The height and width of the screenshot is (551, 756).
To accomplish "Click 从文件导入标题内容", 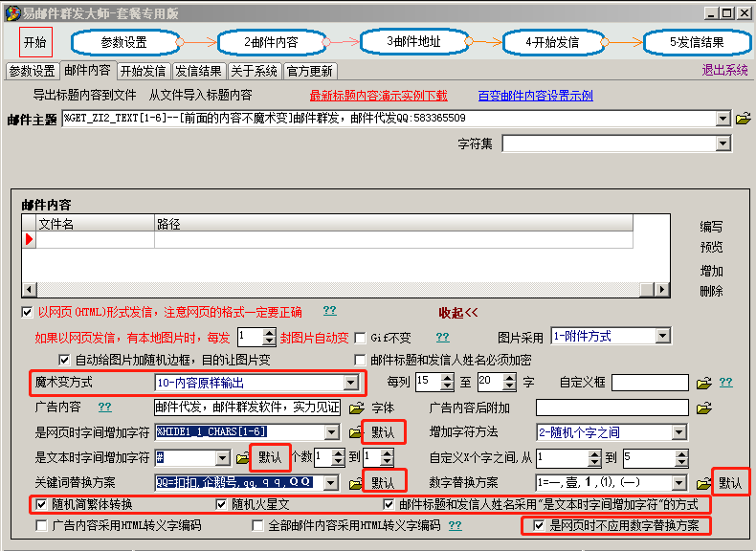I will (x=200, y=95).
